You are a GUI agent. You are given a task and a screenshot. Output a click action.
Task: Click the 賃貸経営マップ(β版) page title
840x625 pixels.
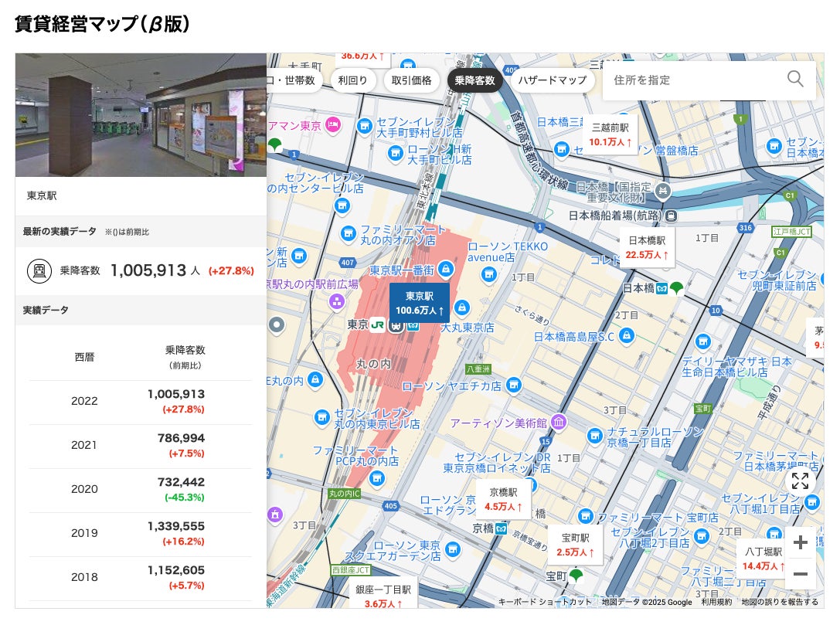(x=102, y=24)
